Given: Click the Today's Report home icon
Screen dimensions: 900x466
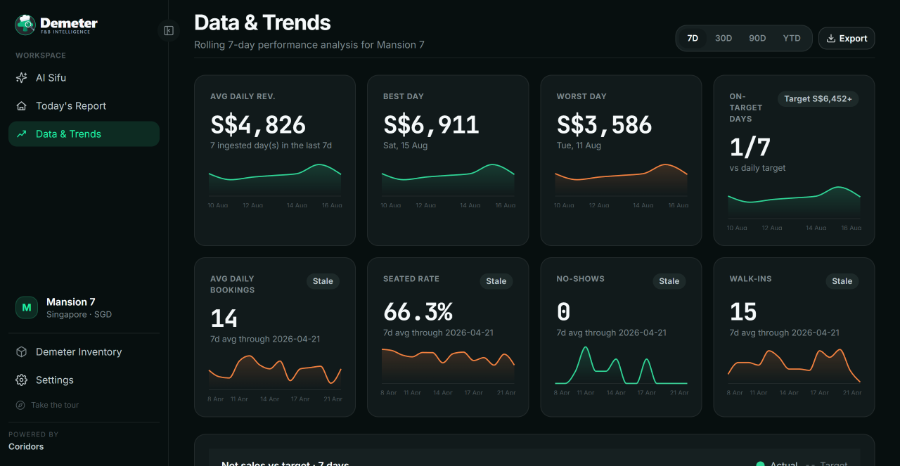Looking at the screenshot, I should click(21, 106).
